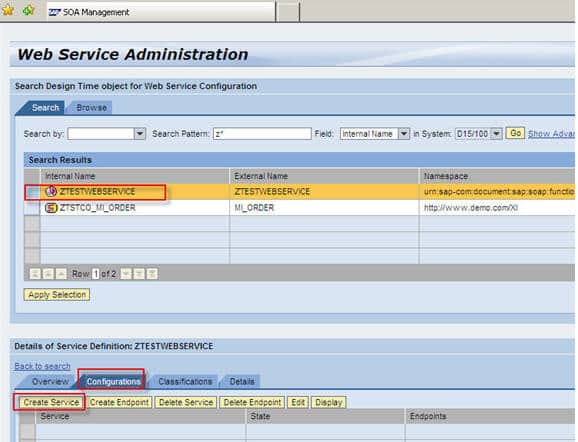Go to next page in results pager
The width and height of the screenshot is (578, 442).
(139, 274)
